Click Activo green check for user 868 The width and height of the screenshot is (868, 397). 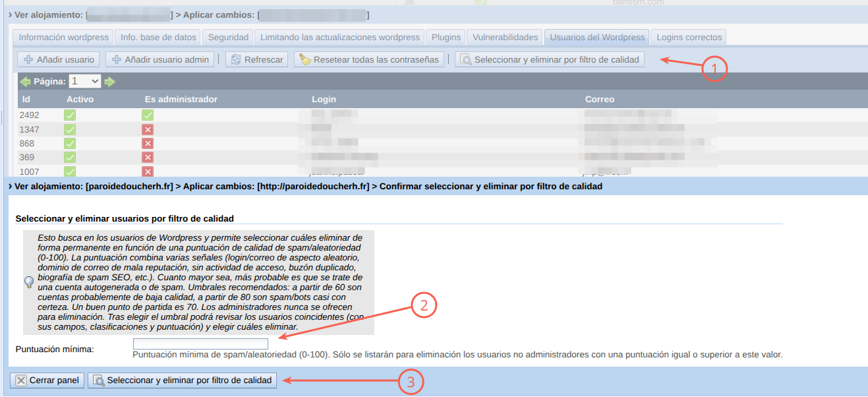[70, 143]
